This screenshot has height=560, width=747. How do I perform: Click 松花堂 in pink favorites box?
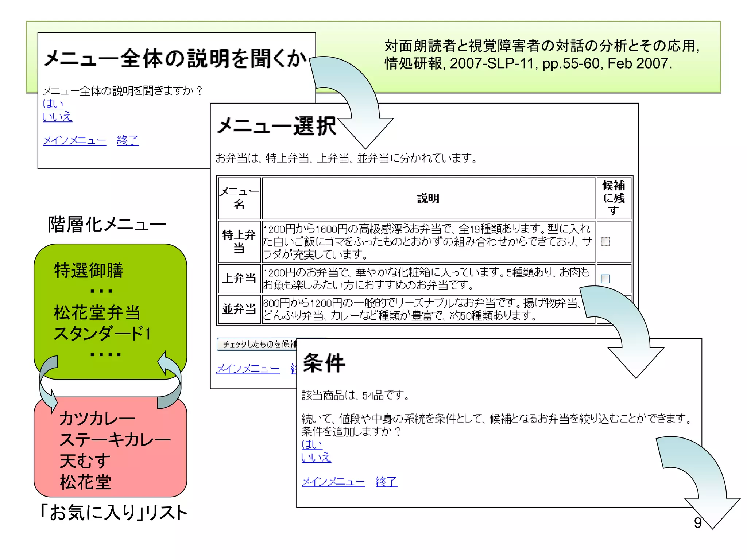click(85, 482)
